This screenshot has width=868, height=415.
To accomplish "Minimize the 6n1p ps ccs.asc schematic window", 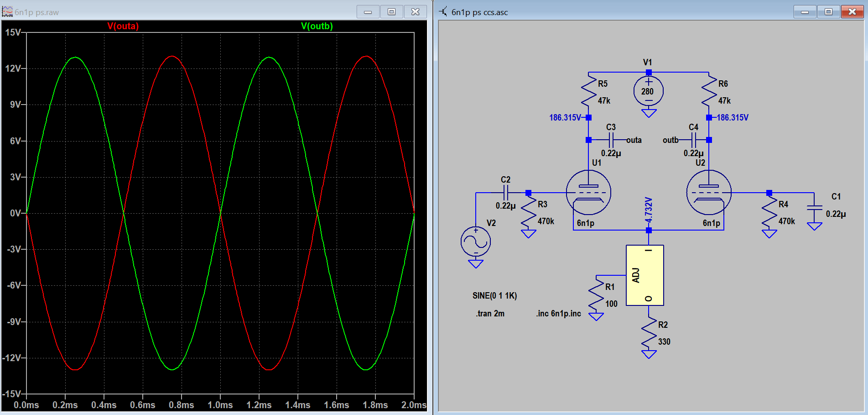I will [805, 12].
